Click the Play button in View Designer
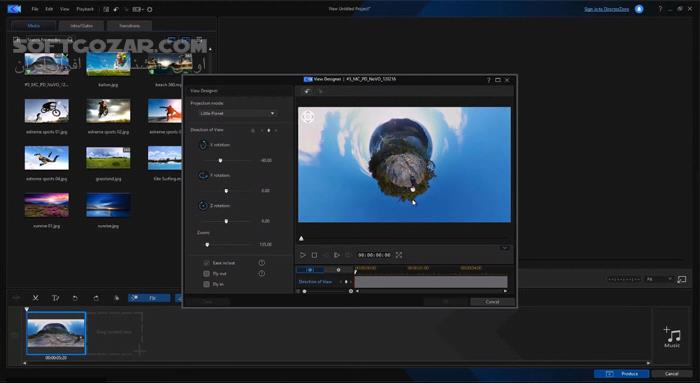 [x=302, y=255]
